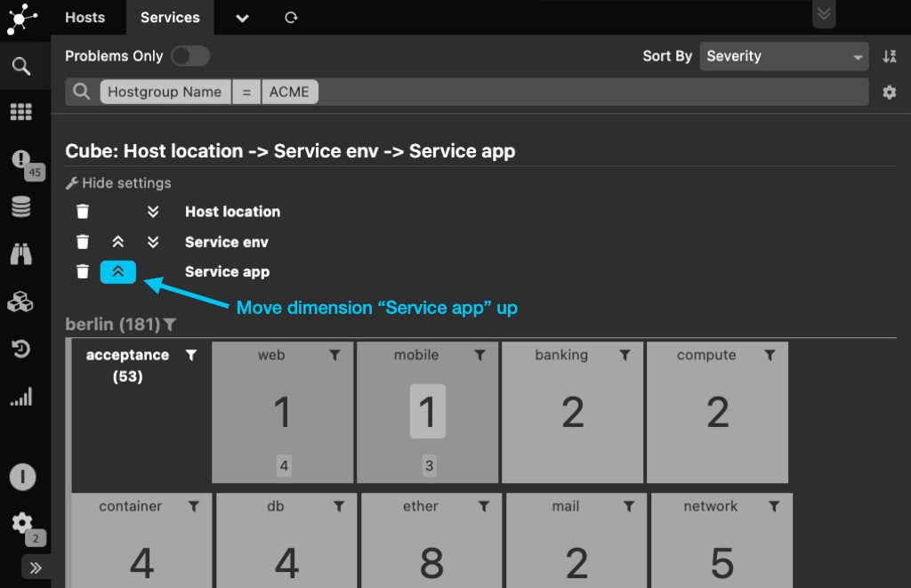Filter by db using funnel icon
This screenshot has width=911, height=588.
tap(339, 507)
